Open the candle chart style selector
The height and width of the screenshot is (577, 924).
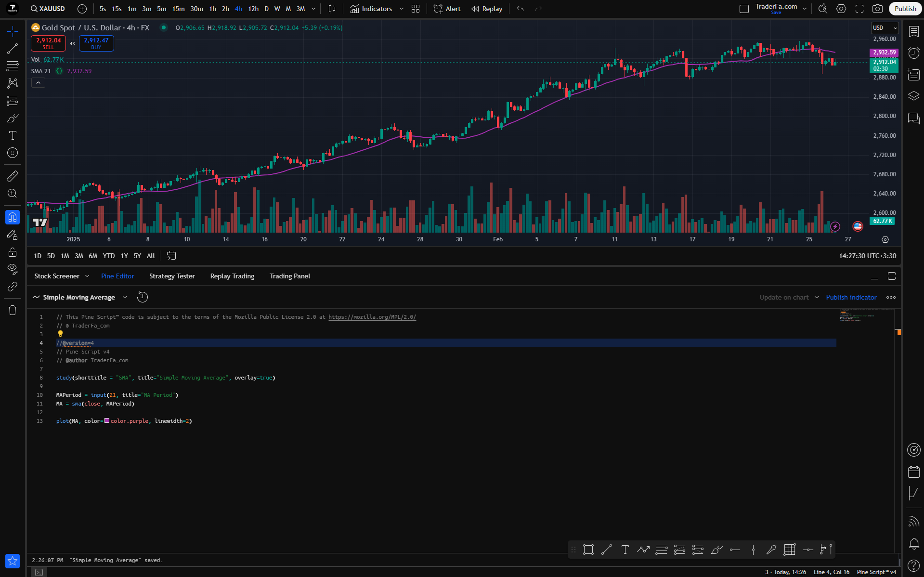point(332,9)
